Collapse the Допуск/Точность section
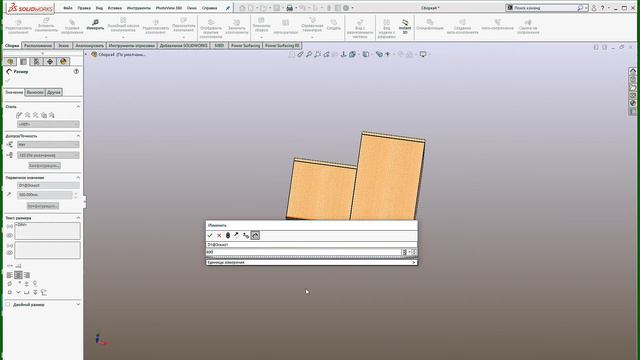The height and width of the screenshot is (360, 640). pyautogui.click(x=78, y=136)
